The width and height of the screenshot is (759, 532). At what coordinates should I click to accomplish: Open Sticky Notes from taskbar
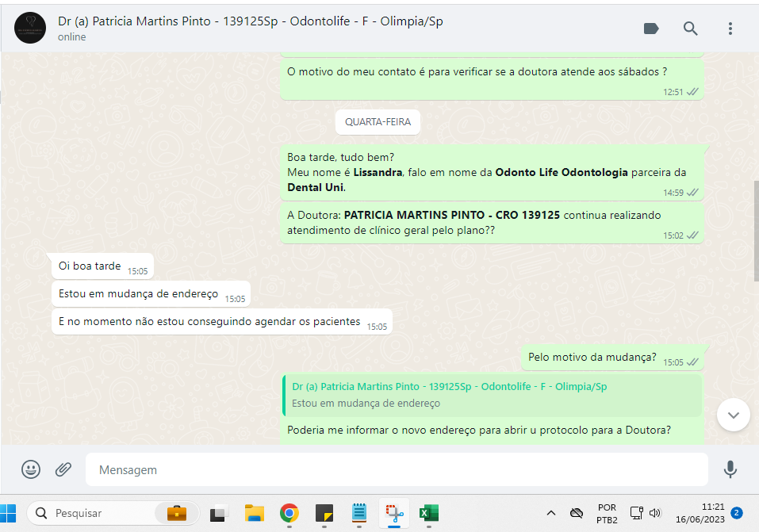[324, 513]
